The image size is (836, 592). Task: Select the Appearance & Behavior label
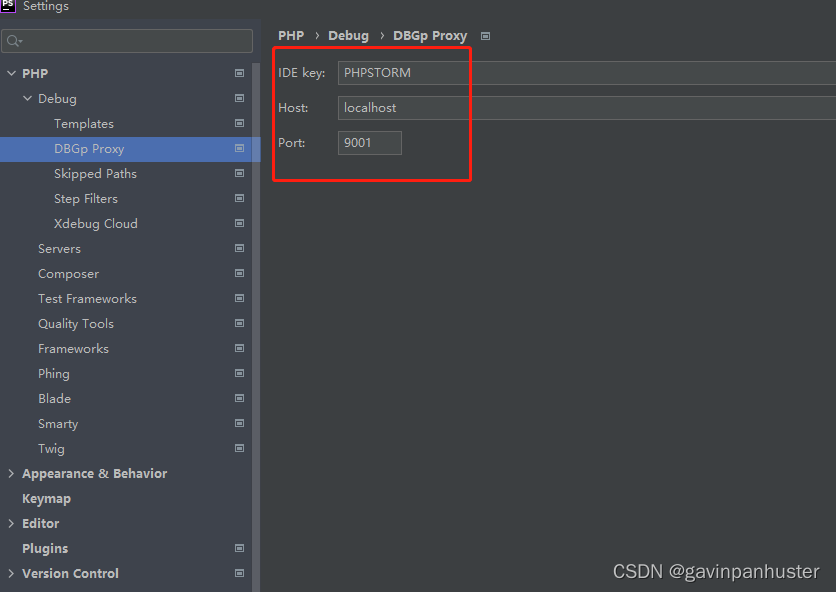coord(94,474)
